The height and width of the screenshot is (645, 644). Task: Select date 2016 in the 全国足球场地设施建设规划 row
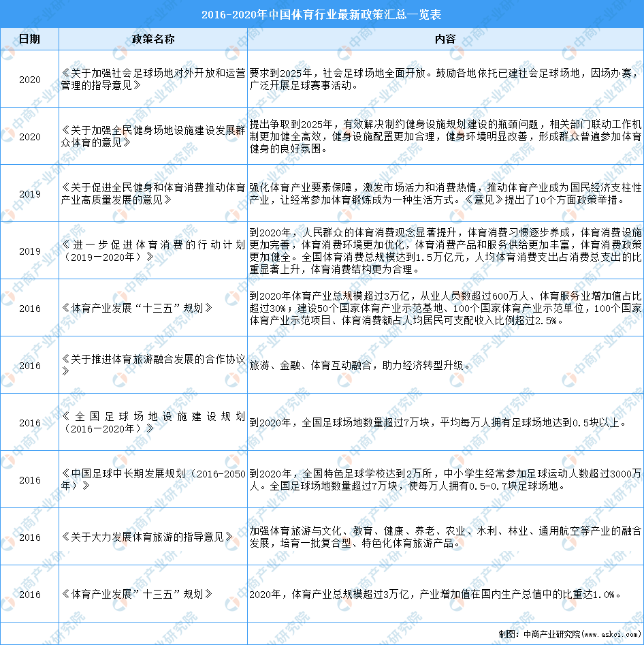[x=29, y=422]
